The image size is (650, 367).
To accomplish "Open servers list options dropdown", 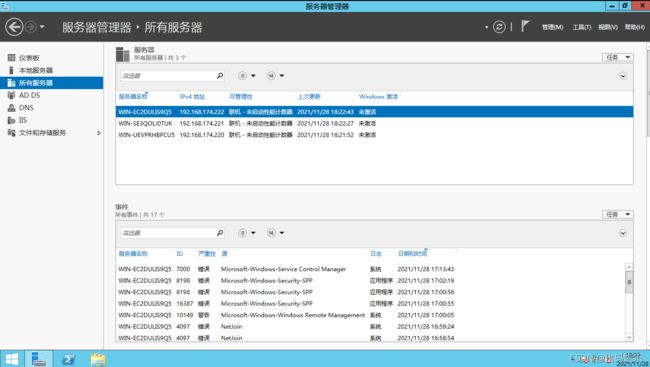I will [247, 75].
